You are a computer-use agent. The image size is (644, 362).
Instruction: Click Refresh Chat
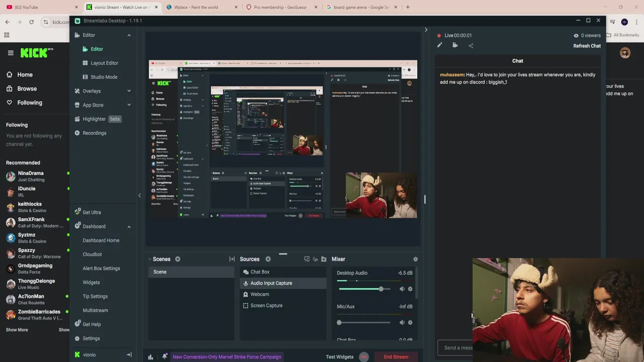click(x=587, y=46)
